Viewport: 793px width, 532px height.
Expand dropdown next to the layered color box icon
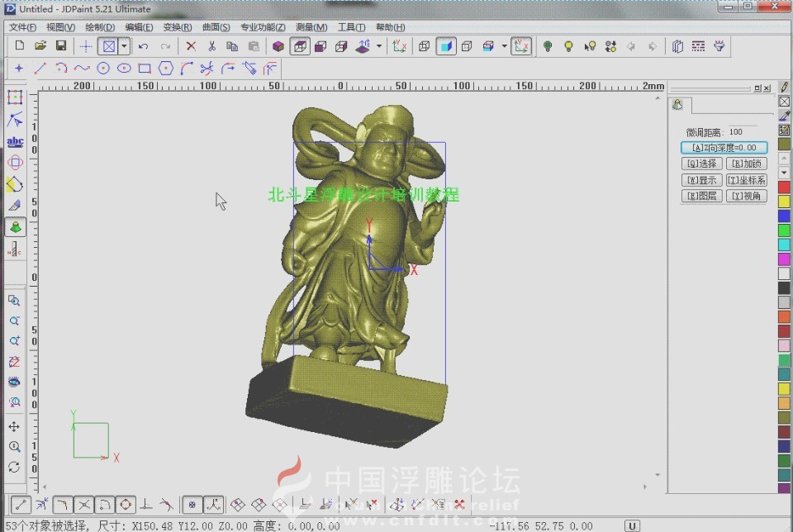coord(504,46)
